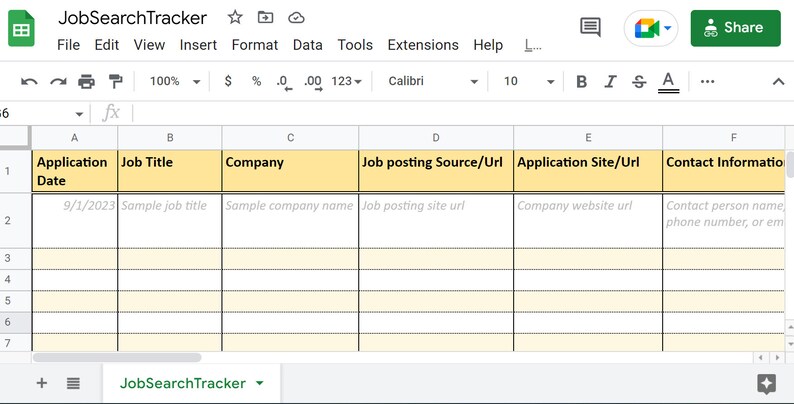Select the Application Date header cell
794x404 pixels.
(x=75, y=171)
